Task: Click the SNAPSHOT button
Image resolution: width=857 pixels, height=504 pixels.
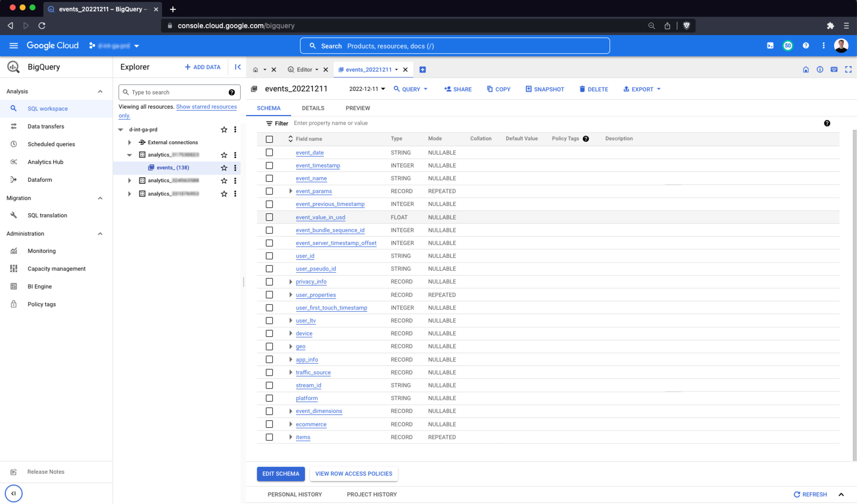Action: (x=544, y=89)
